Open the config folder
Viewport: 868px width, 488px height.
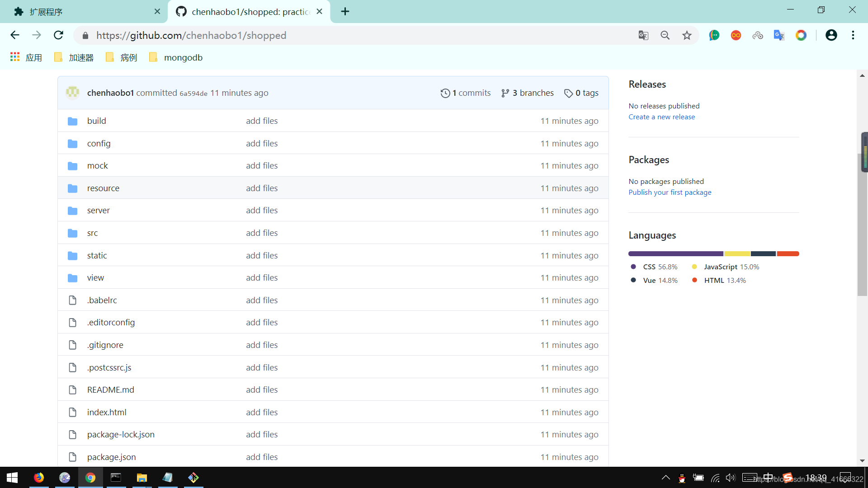[x=99, y=143]
